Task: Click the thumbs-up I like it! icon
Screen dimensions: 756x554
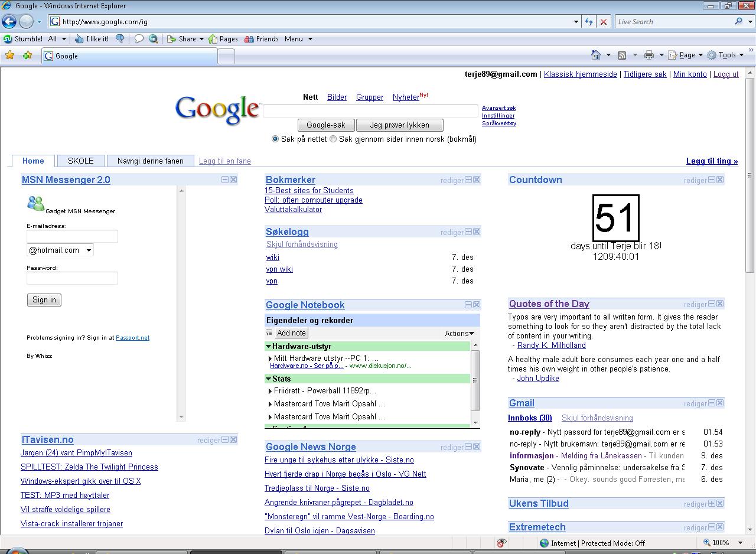Action: coord(80,39)
